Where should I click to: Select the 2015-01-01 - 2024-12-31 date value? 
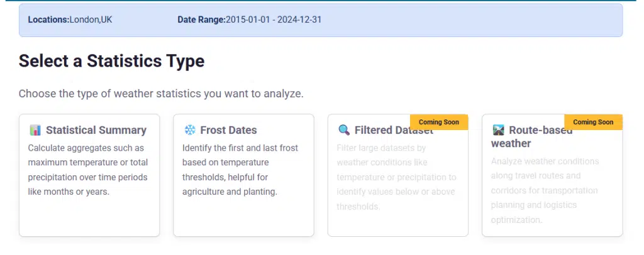tap(274, 19)
